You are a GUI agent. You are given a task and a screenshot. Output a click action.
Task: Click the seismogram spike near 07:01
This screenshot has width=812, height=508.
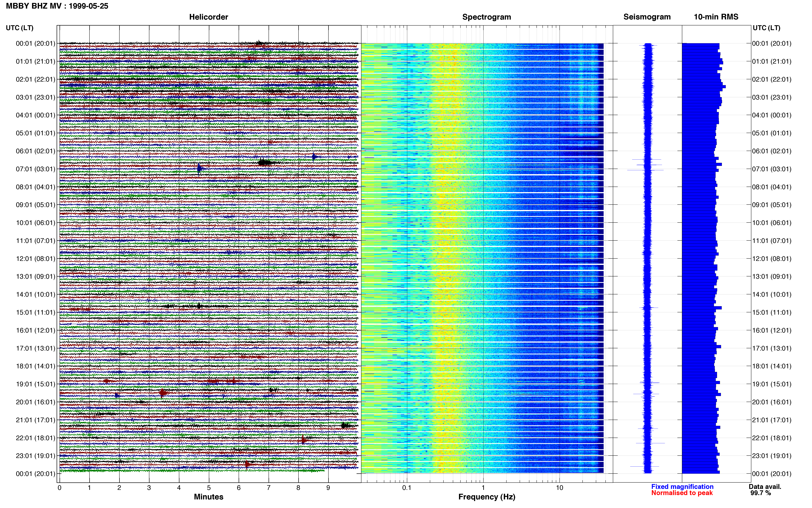point(645,170)
